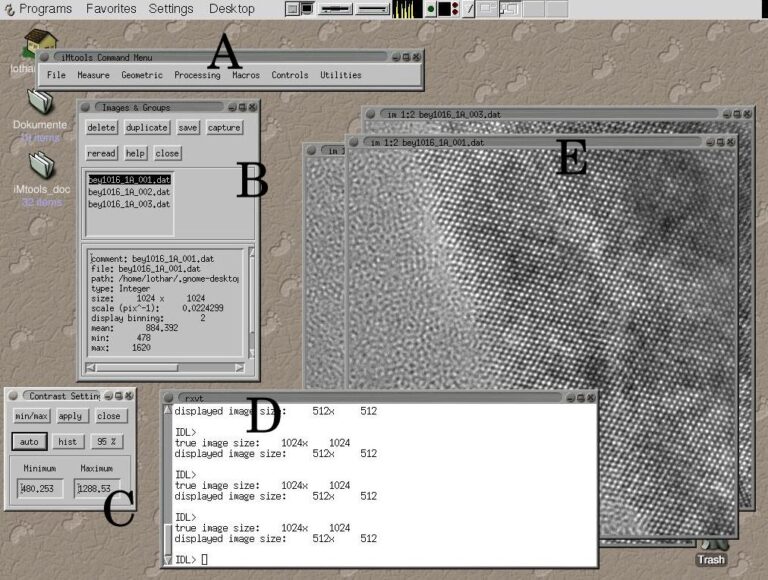768x580 pixels.
Task: Expand the Settings menu in top panel
Action: (171, 8)
